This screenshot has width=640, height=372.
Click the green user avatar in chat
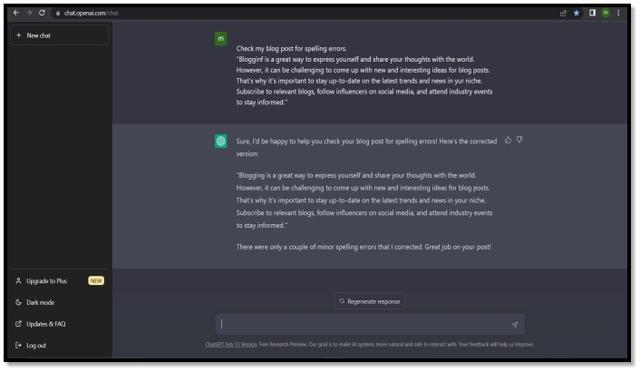click(x=221, y=39)
